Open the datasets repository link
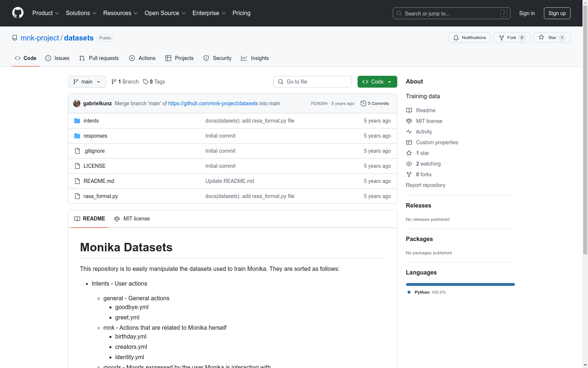Screen dimensions: 588x368 [79, 38]
